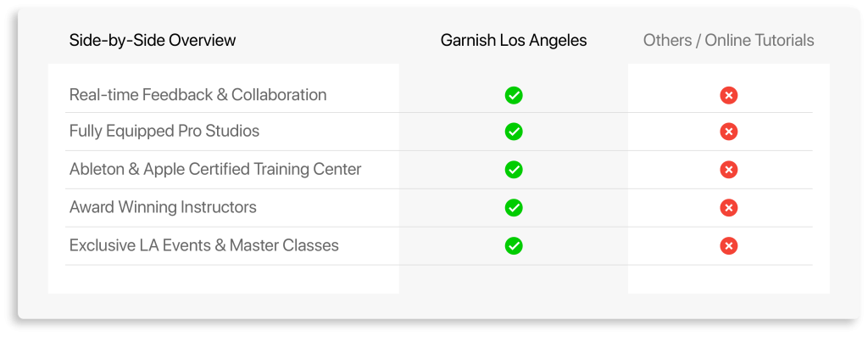Select the Others / Online Tutorials column header
This screenshot has height=337, width=868.
[x=728, y=41]
